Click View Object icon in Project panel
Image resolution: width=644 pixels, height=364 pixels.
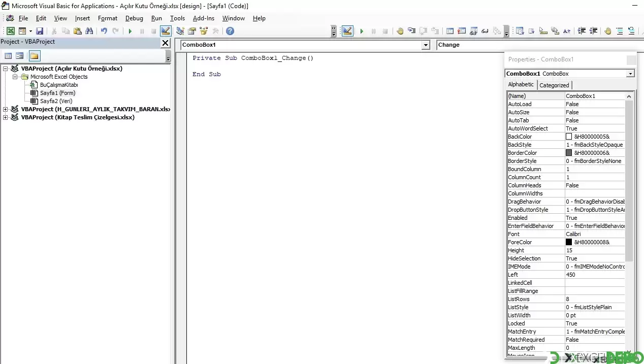20,56
